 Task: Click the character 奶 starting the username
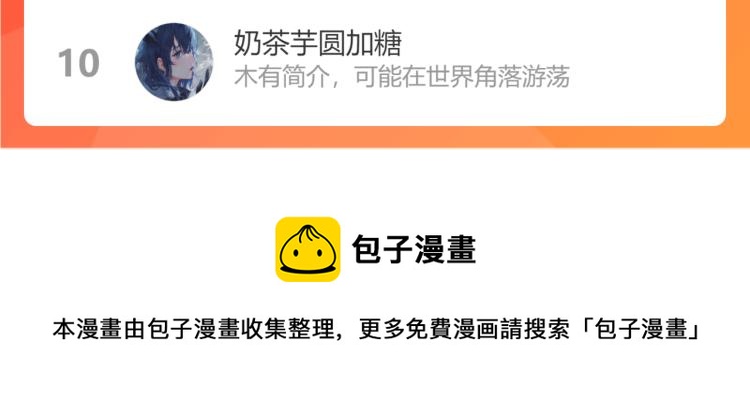(247, 43)
